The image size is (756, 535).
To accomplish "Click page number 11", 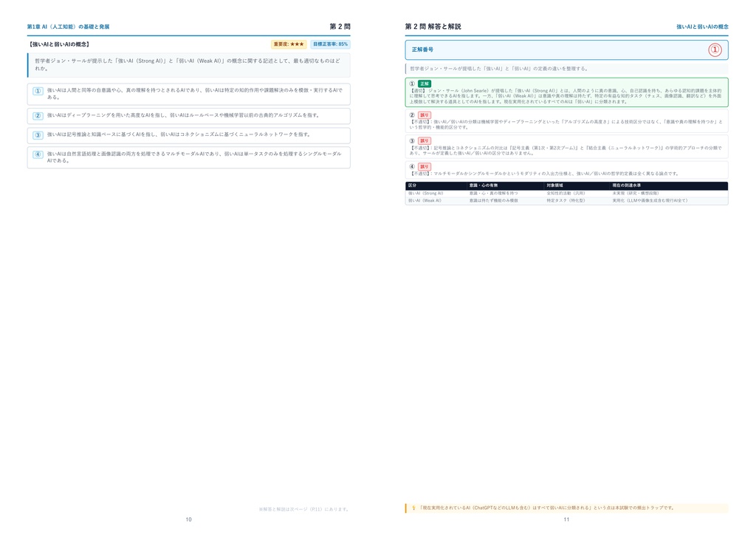I will pos(566,519).
